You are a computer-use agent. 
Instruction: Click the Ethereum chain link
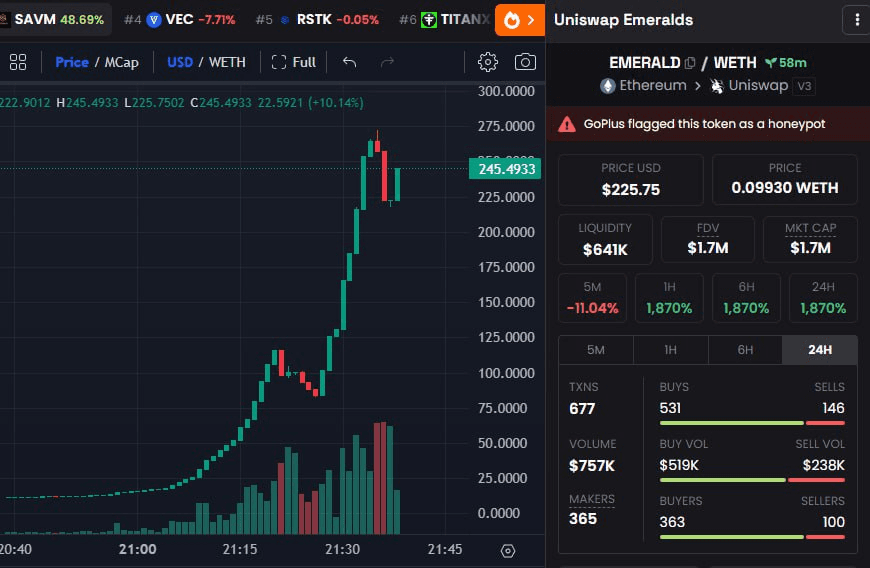pyautogui.click(x=644, y=86)
